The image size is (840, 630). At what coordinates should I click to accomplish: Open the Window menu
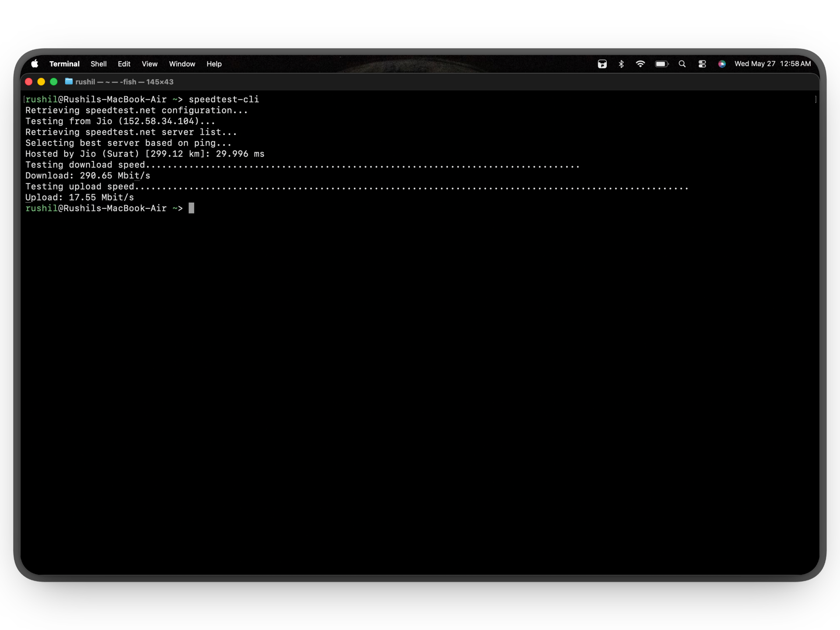point(182,64)
